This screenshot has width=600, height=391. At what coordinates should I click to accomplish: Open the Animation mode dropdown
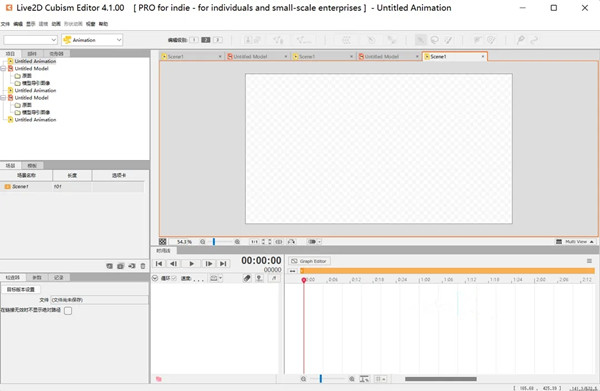click(92, 40)
